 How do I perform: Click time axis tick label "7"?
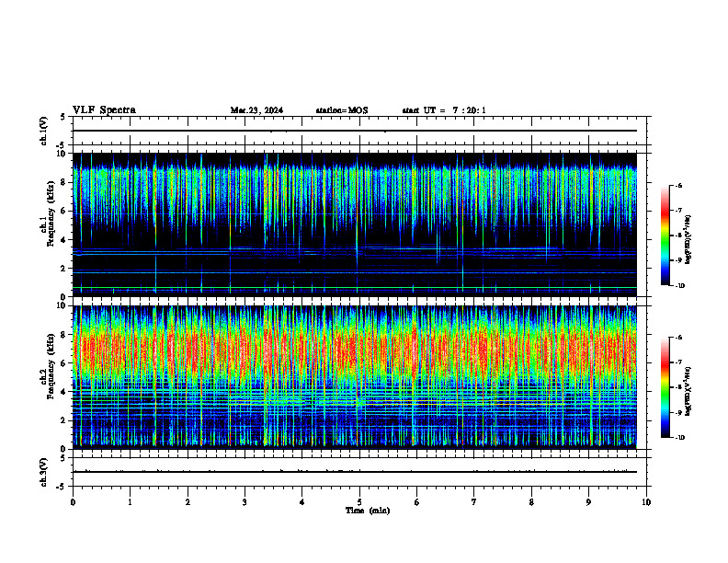click(x=474, y=502)
